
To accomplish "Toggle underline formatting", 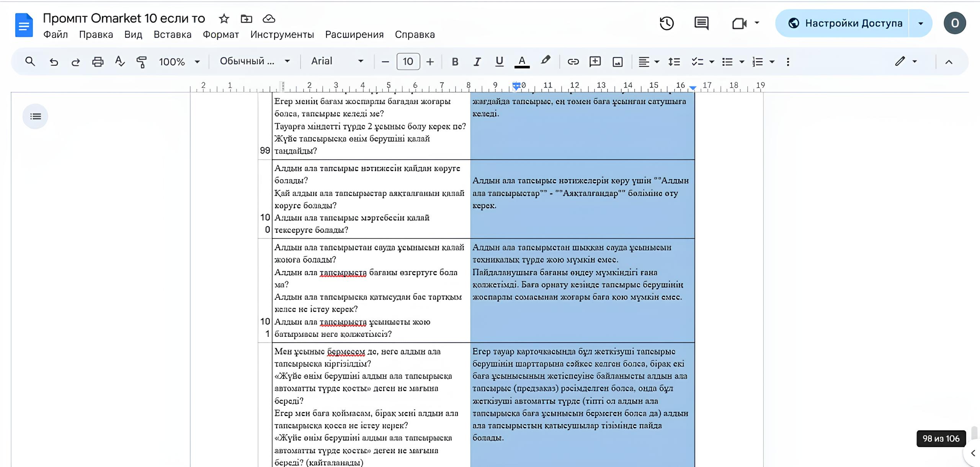I will 499,62.
